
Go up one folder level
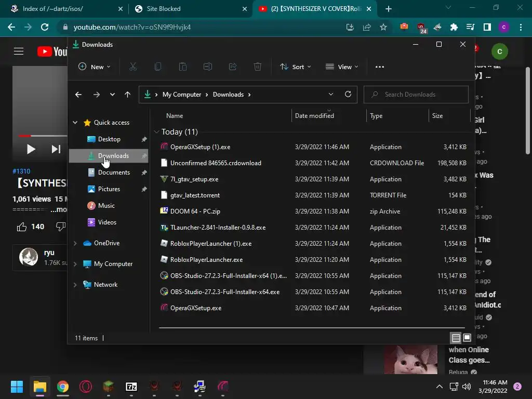tap(128, 95)
